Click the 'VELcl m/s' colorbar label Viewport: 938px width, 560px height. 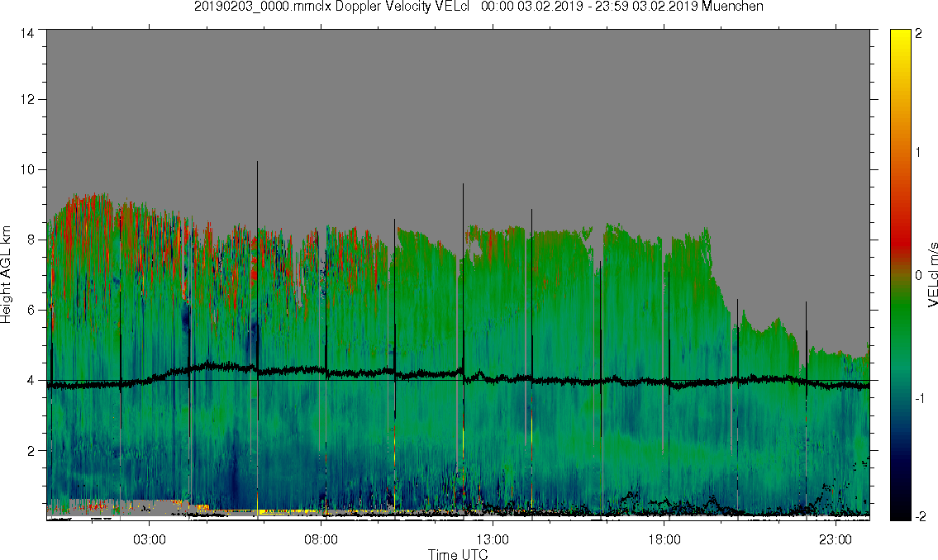pos(932,275)
